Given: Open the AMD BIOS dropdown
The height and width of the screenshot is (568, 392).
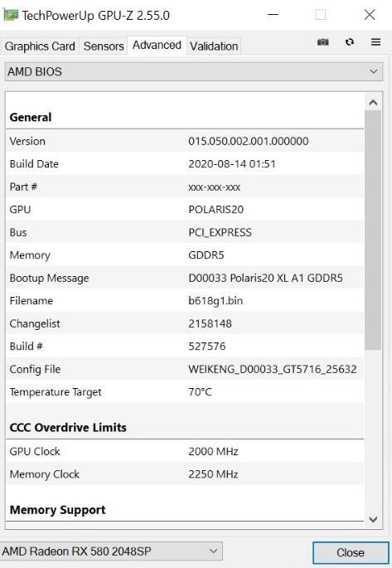Looking at the screenshot, I should (x=194, y=71).
